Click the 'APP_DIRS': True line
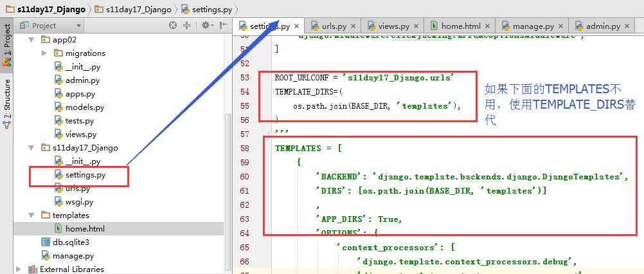The image size is (644, 274). click(359, 219)
